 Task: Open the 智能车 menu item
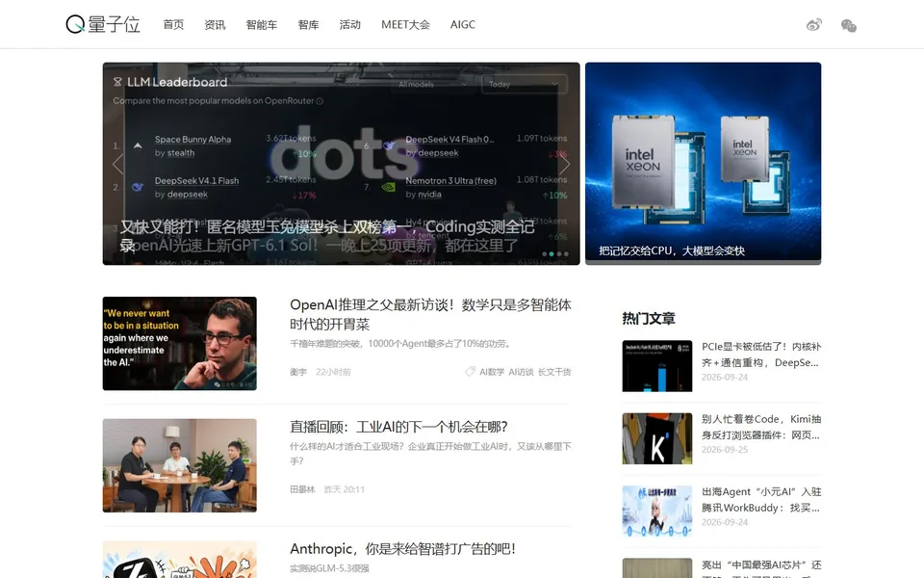pyautogui.click(x=262, y=25)
